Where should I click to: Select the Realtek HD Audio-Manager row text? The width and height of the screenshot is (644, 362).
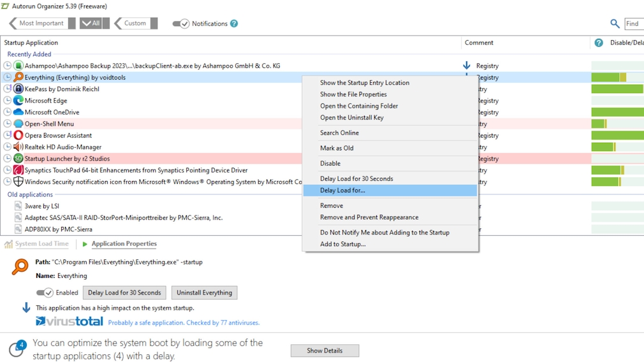click(63, 147)
